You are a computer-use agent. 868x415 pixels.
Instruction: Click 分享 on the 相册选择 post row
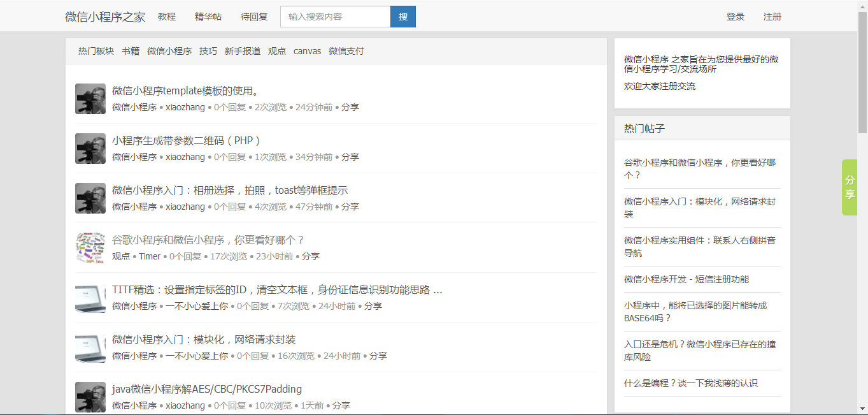[350, 207]
